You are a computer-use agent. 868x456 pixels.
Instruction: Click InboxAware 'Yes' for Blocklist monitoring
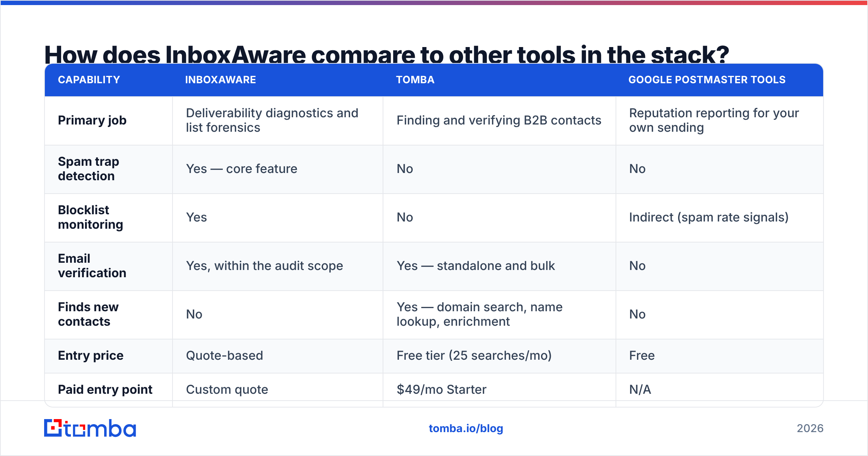point(196,217)
